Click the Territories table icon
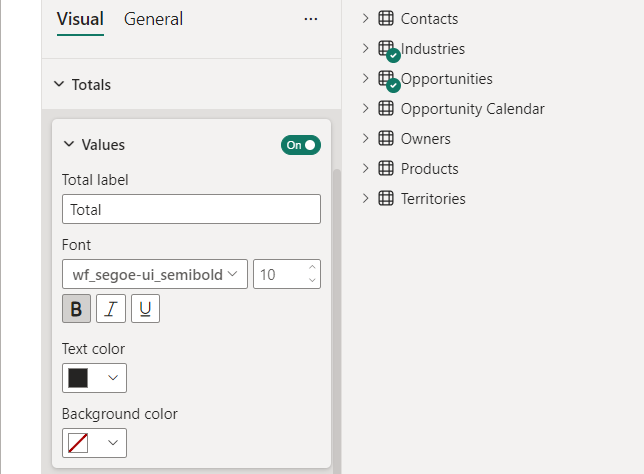This screenshot has height=474, width=644. coord(386,198)
